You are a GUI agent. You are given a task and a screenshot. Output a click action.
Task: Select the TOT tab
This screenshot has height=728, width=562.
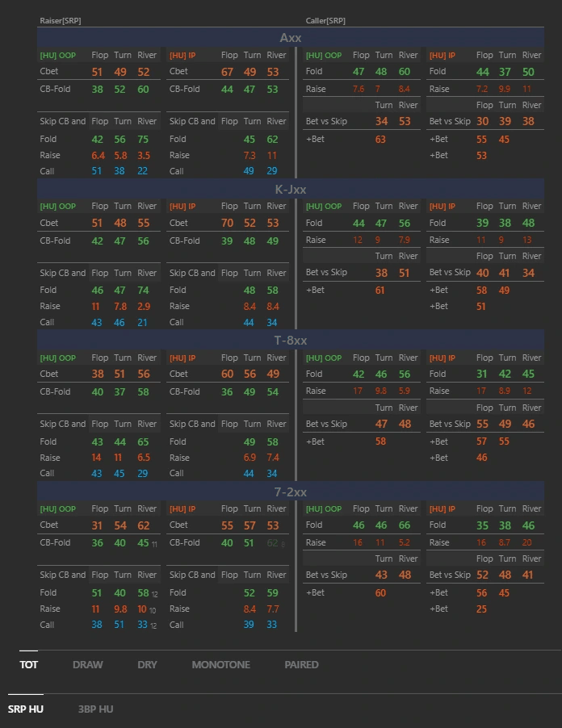coord(28,665)
